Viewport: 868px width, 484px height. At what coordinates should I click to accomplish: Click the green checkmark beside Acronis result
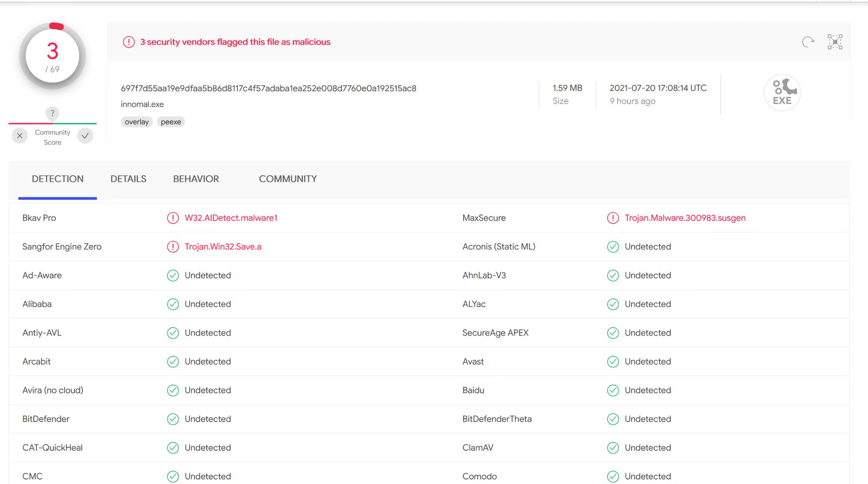pos(613,247)
